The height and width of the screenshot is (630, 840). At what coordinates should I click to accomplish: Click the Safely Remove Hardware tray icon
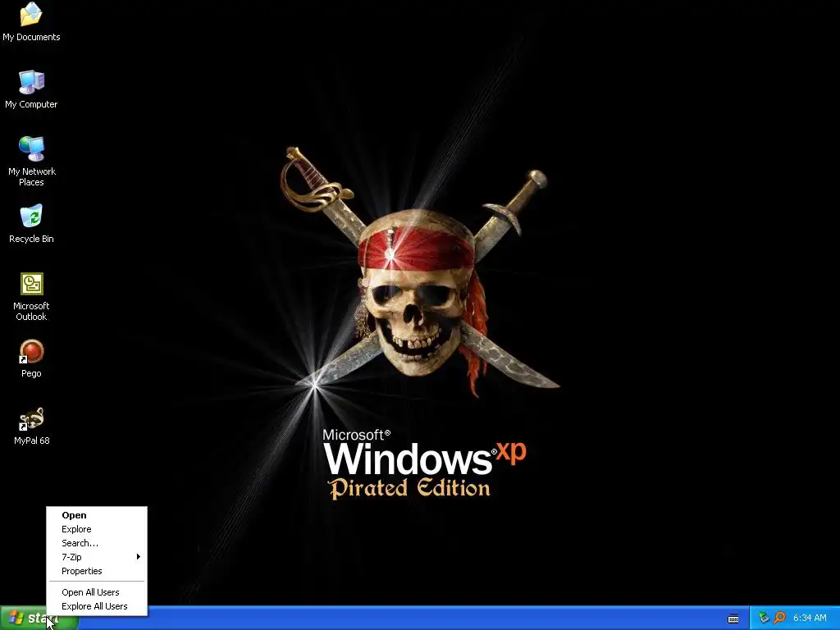tap(764, 618)
